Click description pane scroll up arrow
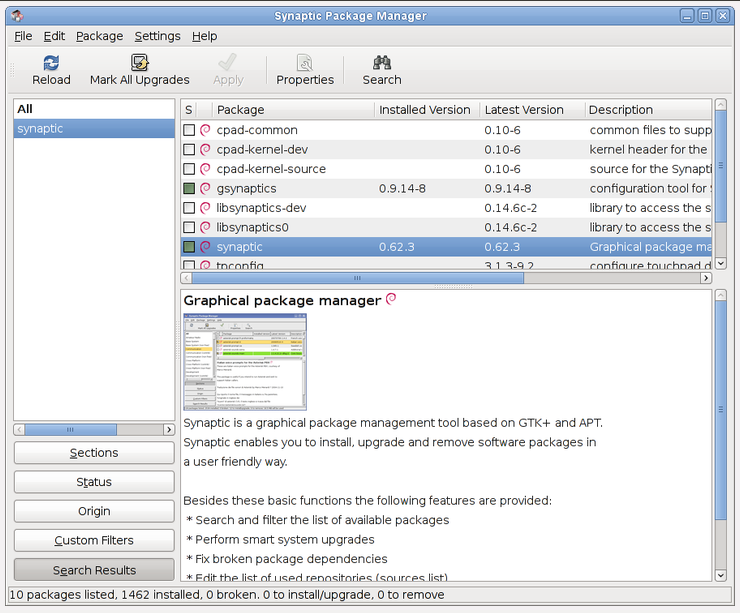The height and width of the screenshot is (613, 740). [x=721, y=295]
